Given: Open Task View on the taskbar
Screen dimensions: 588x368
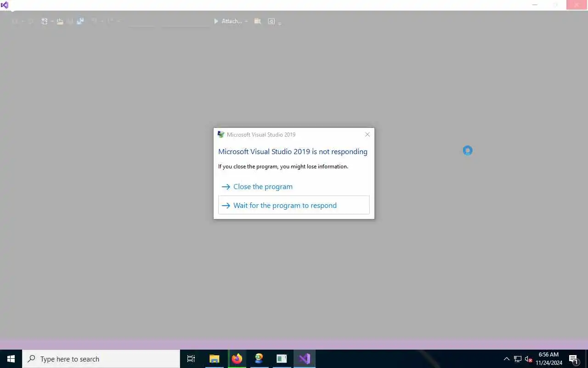Looking at the screenshot, I should tap(191, 359).
